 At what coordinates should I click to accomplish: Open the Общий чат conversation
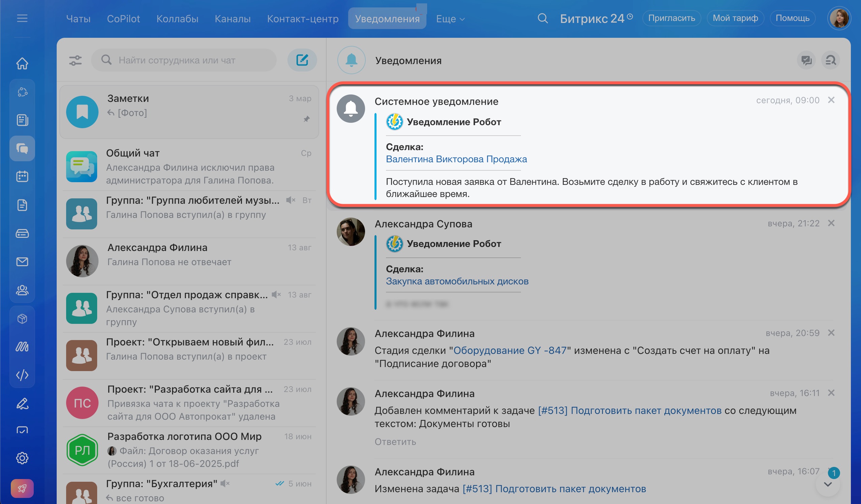click(x=189, y=166)
